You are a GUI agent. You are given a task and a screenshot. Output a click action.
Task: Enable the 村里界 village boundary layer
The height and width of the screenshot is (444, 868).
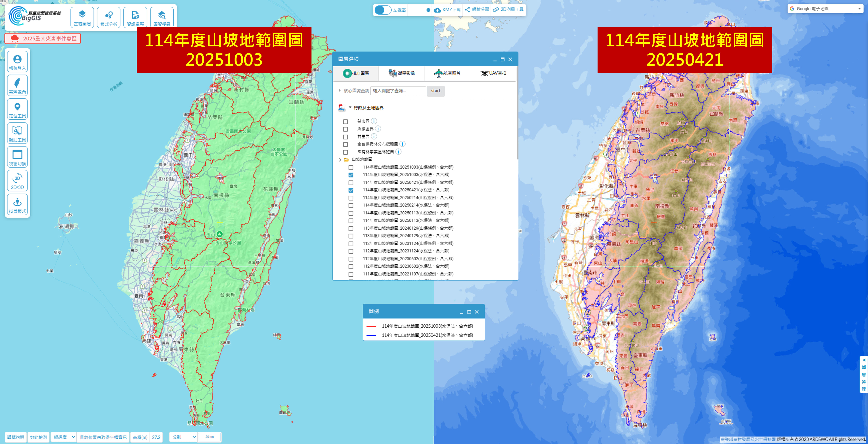345,137
